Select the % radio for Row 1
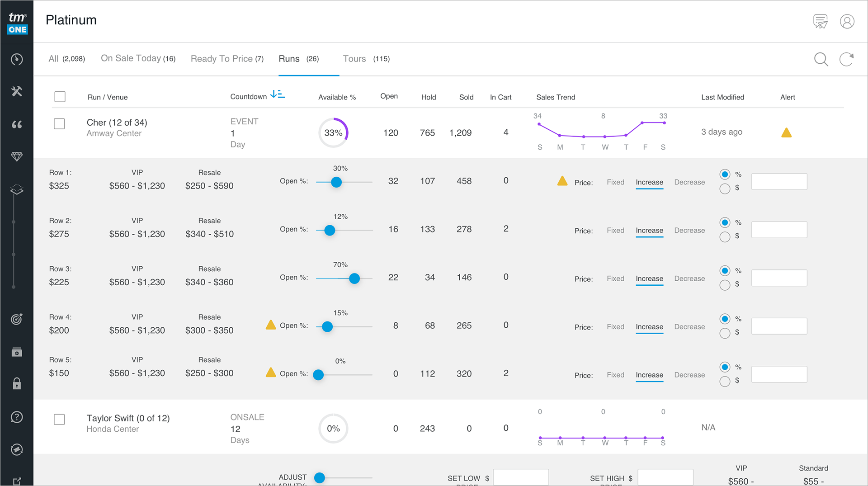 [x=725, y=175]
